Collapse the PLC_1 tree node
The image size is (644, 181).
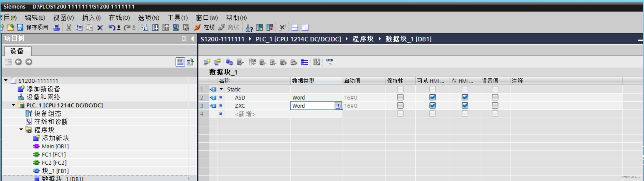[13, 105]
